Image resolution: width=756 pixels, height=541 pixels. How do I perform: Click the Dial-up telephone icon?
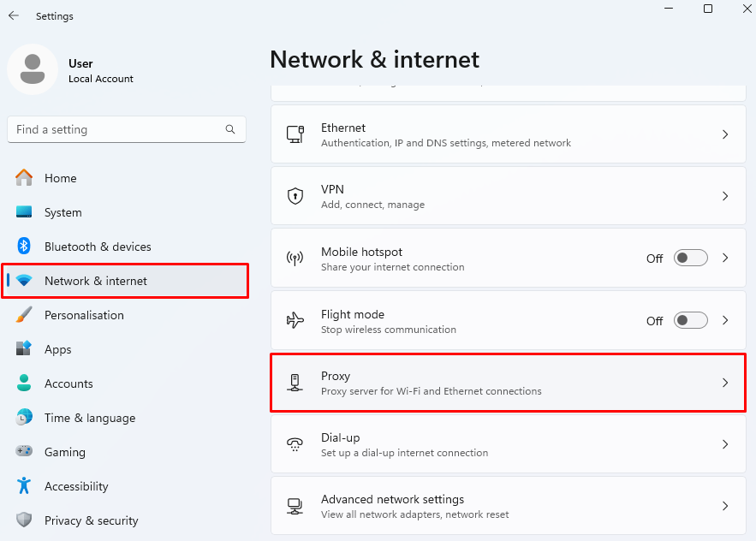pos(295,444)
